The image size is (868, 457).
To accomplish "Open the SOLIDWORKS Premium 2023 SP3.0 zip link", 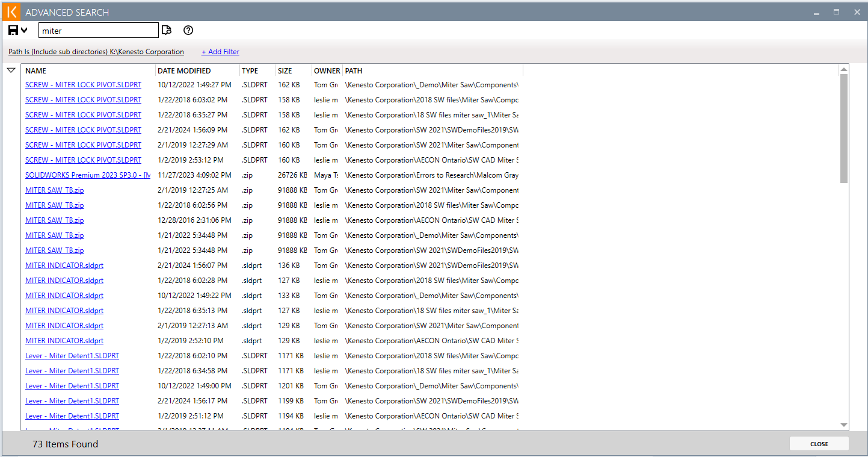I will (88, 175).
